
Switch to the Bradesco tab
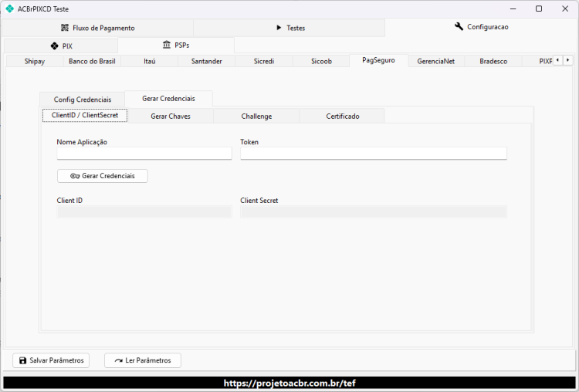(493, 61)
